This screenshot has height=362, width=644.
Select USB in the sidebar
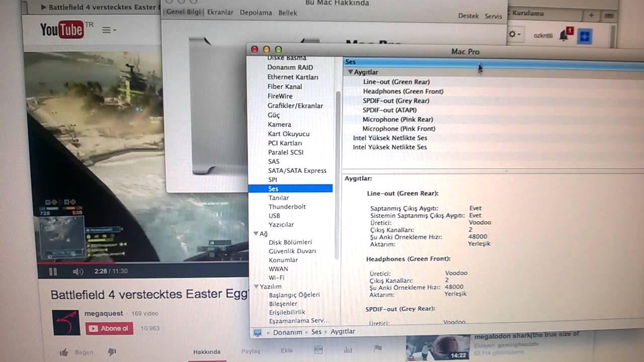pos(274,216)
